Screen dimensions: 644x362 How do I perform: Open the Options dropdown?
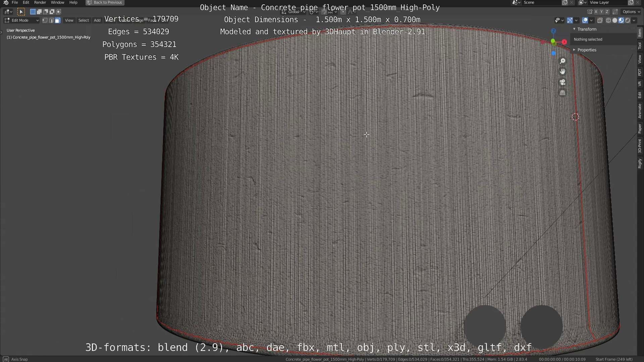tap(631, 12)
